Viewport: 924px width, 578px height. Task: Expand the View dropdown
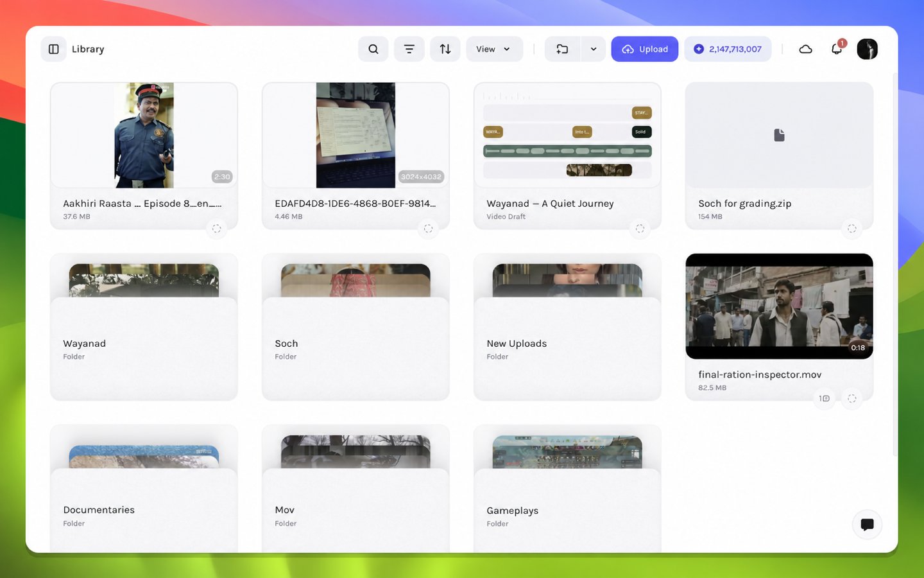pyautogui.click(x=494, y=49)
